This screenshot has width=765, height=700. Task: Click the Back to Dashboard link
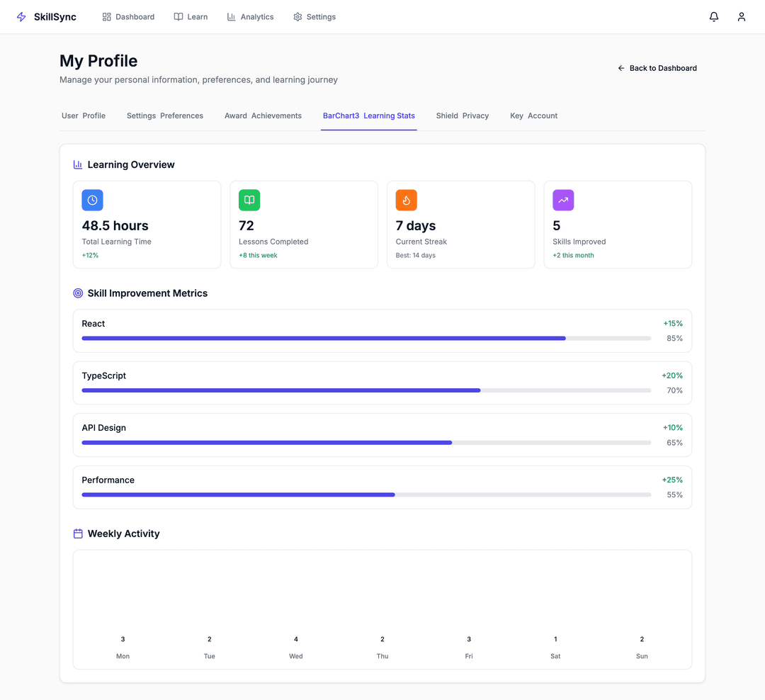click(657, 68)
